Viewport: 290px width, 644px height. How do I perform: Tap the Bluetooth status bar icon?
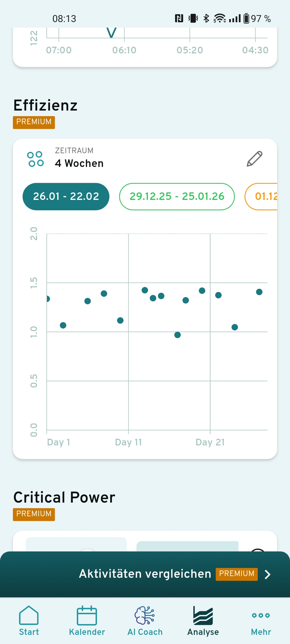[206, 19]
